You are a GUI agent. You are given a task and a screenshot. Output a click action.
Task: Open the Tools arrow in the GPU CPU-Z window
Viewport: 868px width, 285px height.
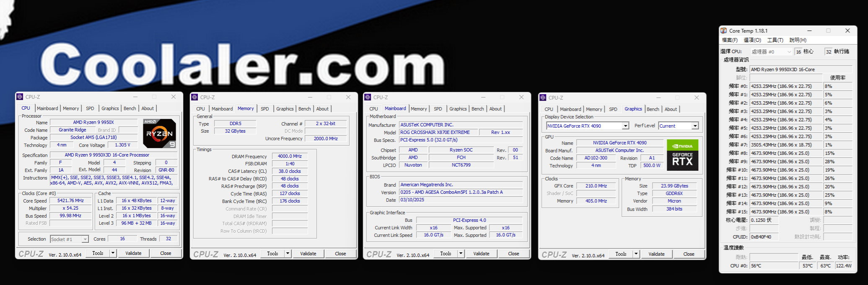click(x=636, y=254)
